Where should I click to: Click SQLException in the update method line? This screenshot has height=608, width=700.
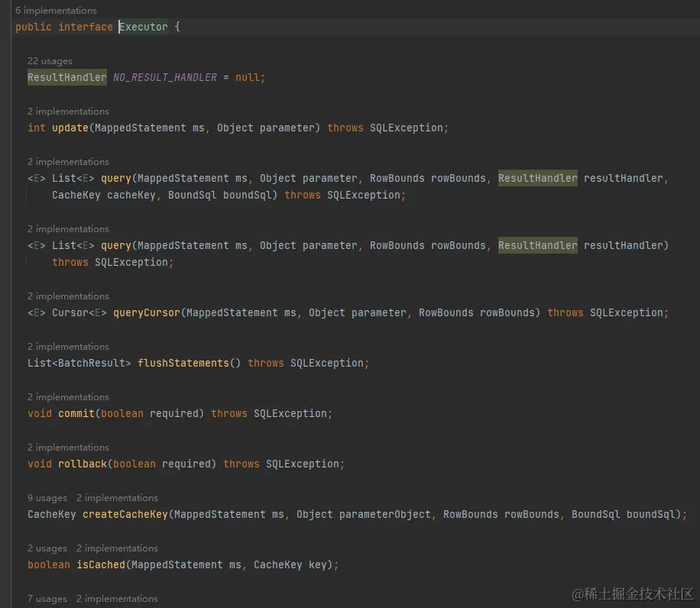pyautogui.click(x=407, y=128)
